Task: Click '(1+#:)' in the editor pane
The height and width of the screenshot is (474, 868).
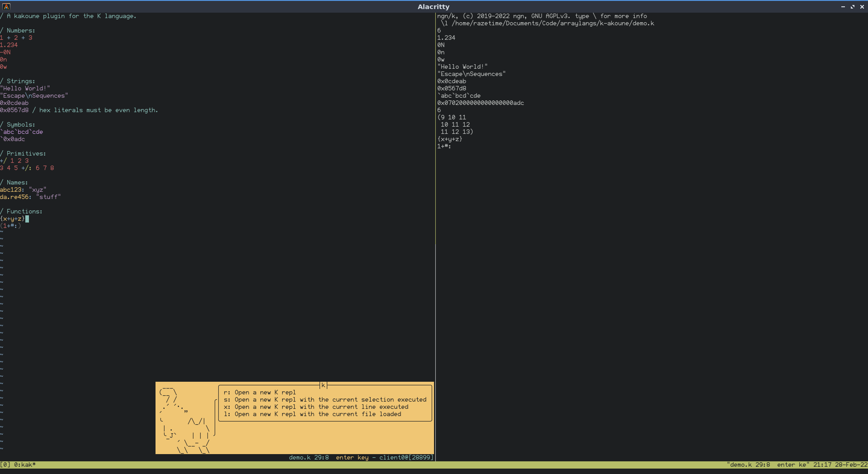Action: pos(11,226)
